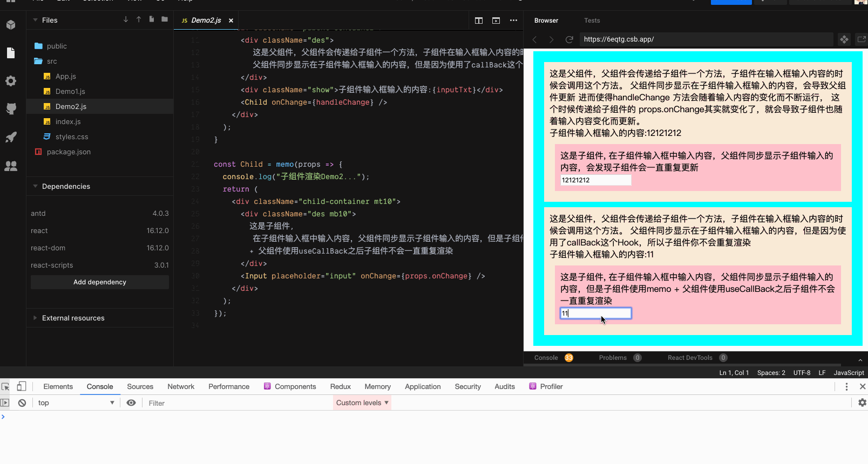
Task: Click the editor more options ellipsis
Action: pos(513,21)
